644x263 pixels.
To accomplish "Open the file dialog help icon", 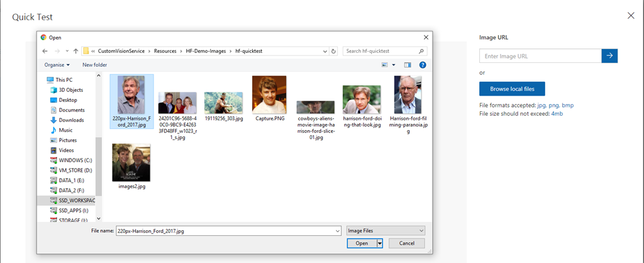I will [423, 65].
